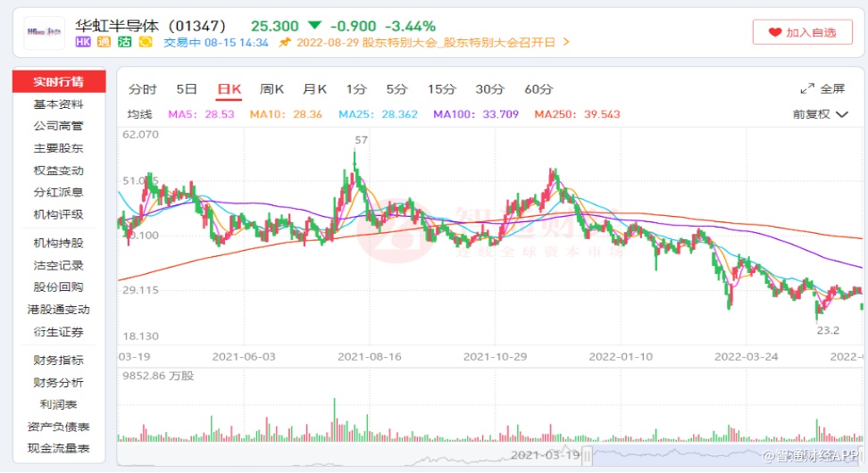The height and width of the screenshot is (473, 868).
Task: Switch to the 30分 chart tab
Action: (490, 89)
